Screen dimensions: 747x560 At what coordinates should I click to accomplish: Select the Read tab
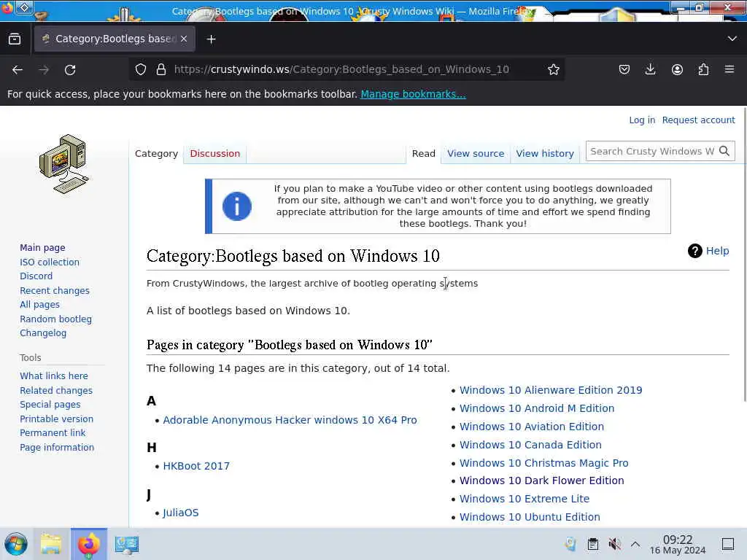(424, 153)
